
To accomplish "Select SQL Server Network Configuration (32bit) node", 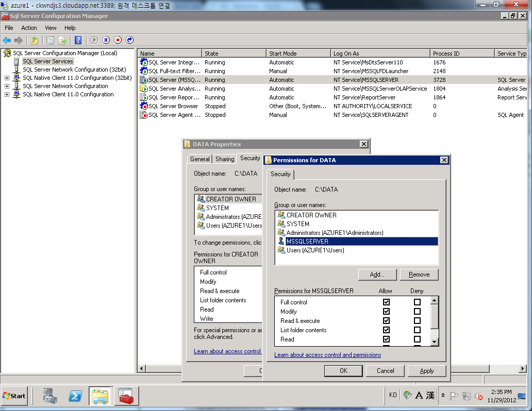I will click(74, 70).
